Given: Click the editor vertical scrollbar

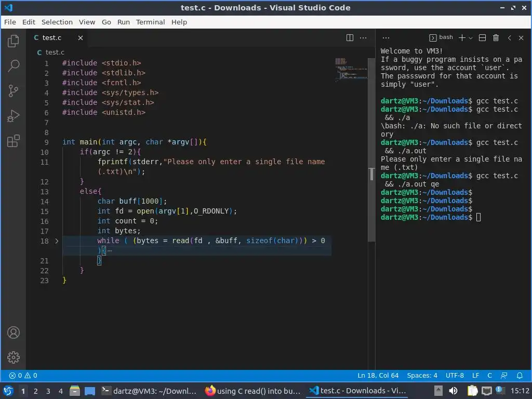Looking at the screenshot, I should coord(371,149).
